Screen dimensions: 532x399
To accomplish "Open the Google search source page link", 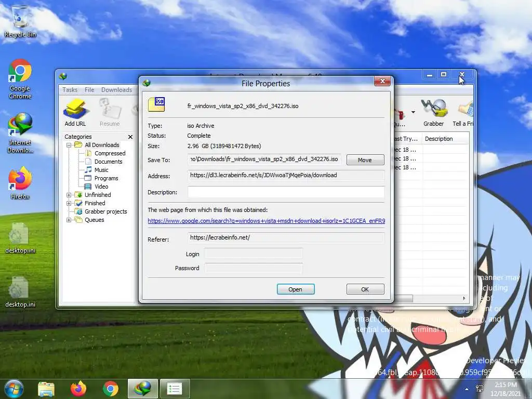I will point(267,221).
